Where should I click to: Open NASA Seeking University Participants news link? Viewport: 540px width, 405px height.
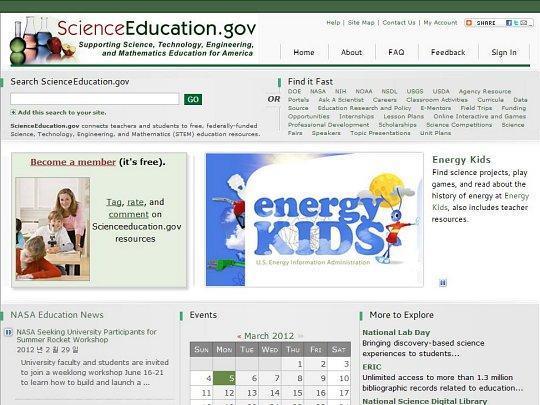tap(86, 336)
